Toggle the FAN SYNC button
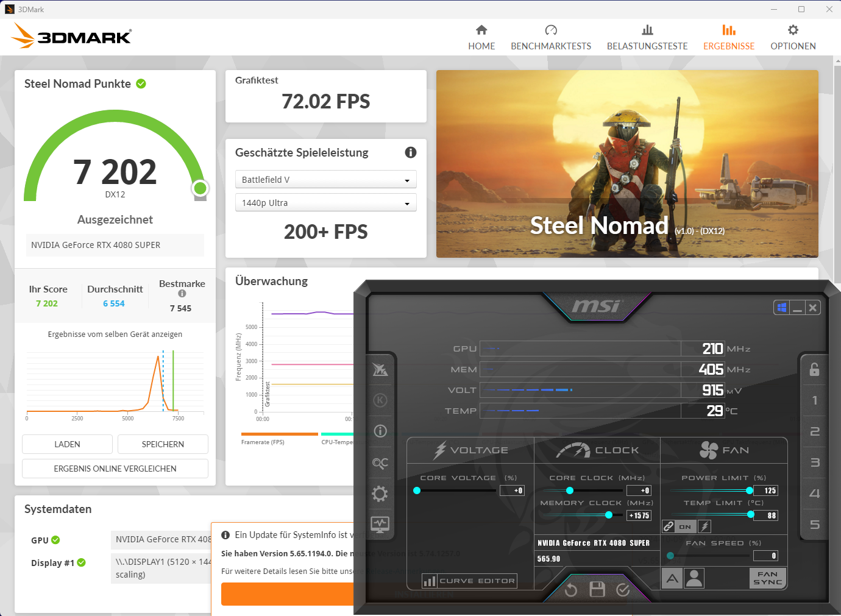Screen dimensions: 841x616 tap(767, 578)
